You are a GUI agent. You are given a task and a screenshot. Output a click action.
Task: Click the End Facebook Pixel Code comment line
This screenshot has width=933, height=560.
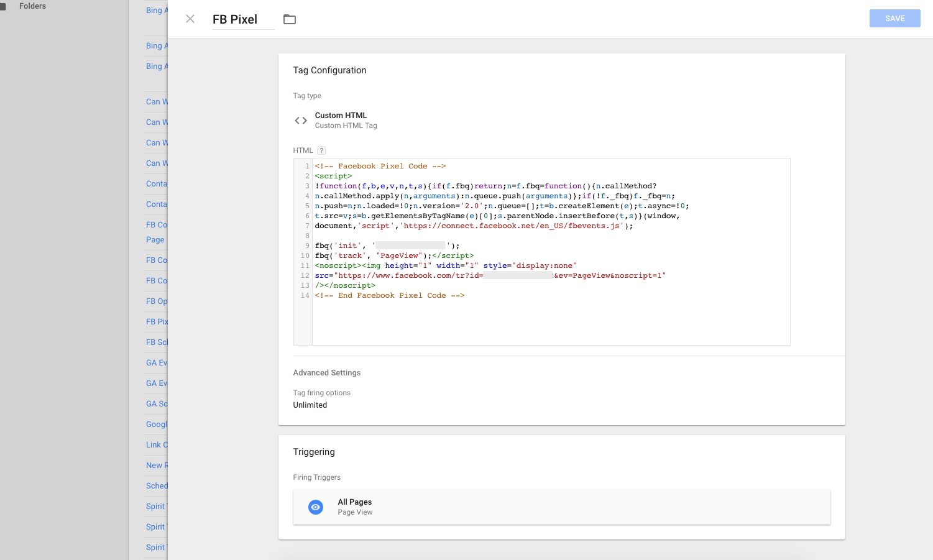tap(390, 296)
